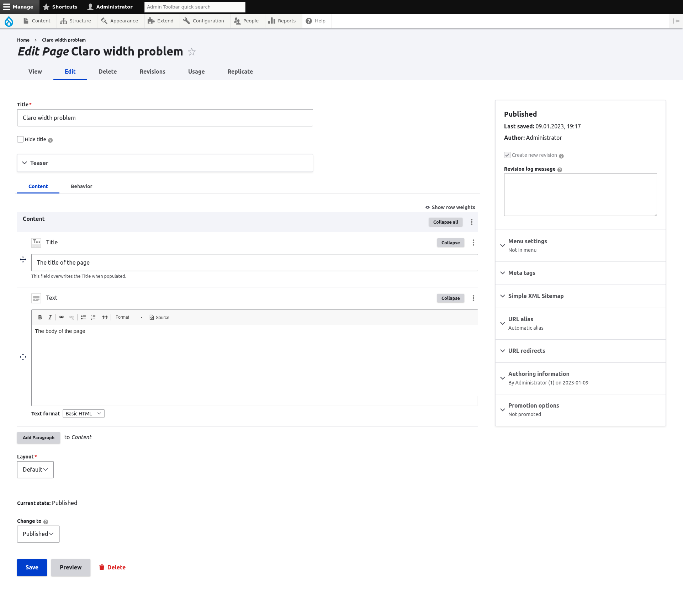
Task: Uncheck Create new revision
Action: (507, 155)
